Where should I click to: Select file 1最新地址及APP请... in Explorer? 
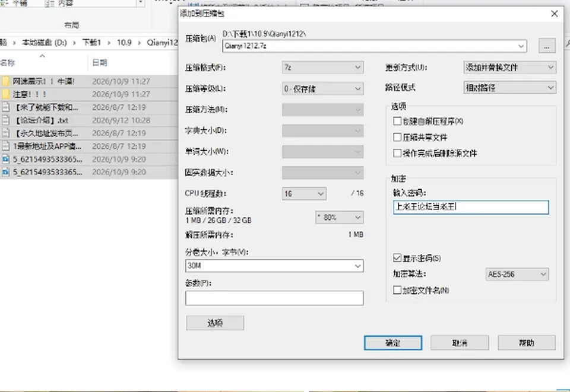pos(47,146)
